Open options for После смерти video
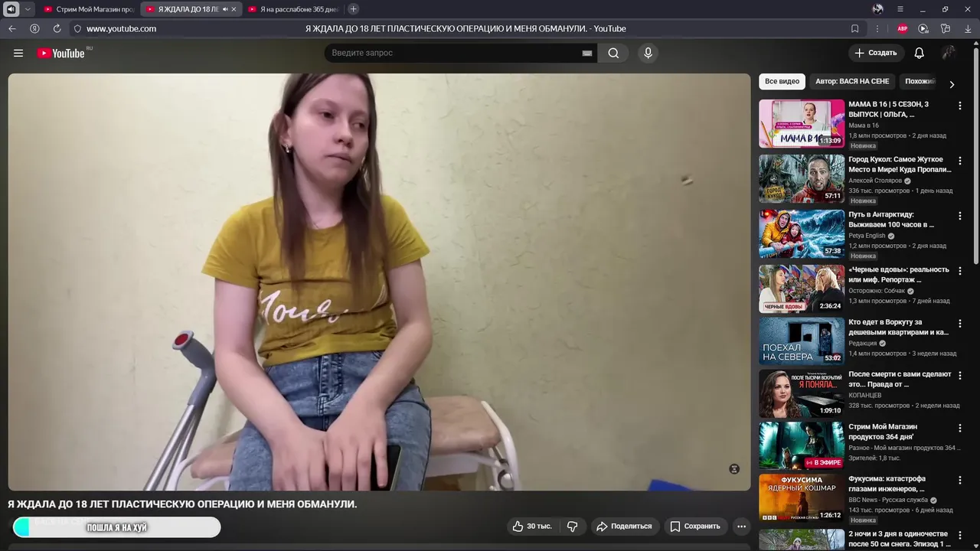The height and width of the screenshot is (551, 980). tap(959, 376)
